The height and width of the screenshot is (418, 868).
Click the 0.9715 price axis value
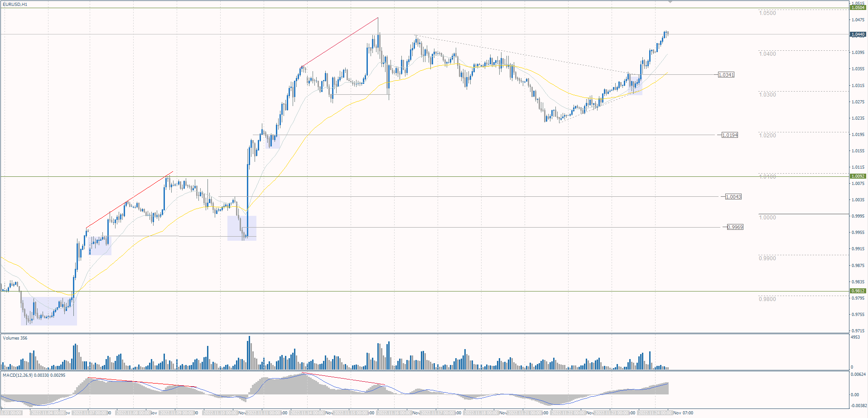[858, 331]
